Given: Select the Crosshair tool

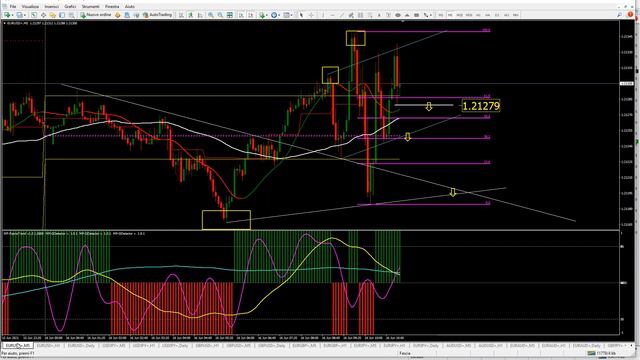Looking at the screenshot, I should (311, 15).
